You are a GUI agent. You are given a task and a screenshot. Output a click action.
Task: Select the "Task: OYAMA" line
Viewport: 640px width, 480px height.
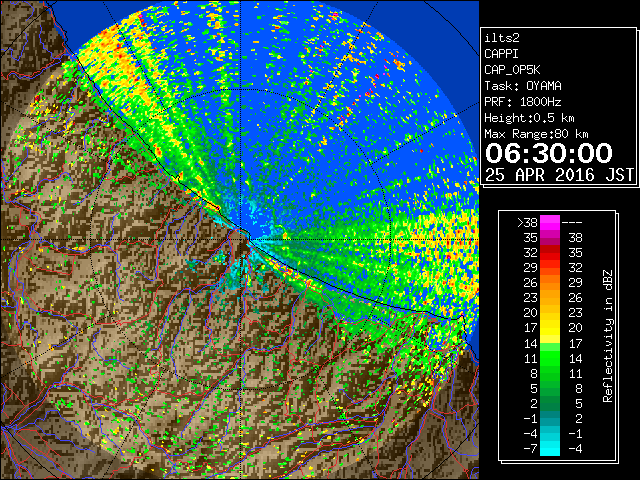coord(523,86)
